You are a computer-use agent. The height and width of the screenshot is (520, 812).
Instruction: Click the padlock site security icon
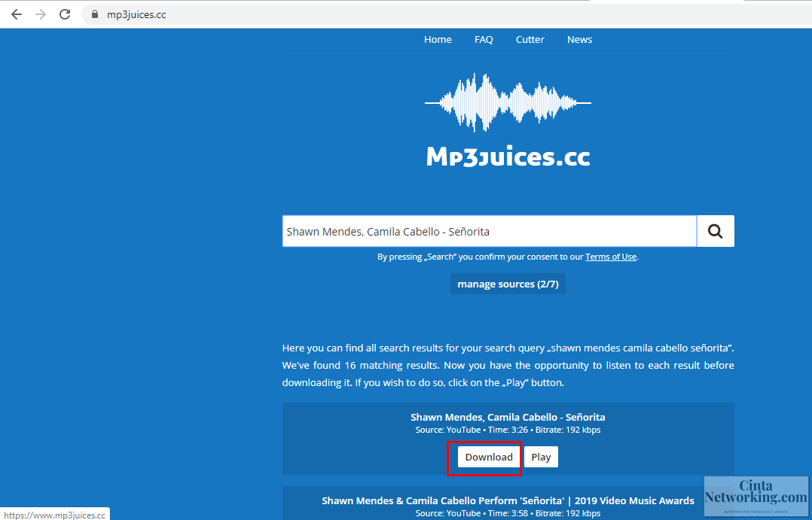(x=95, y=14)
